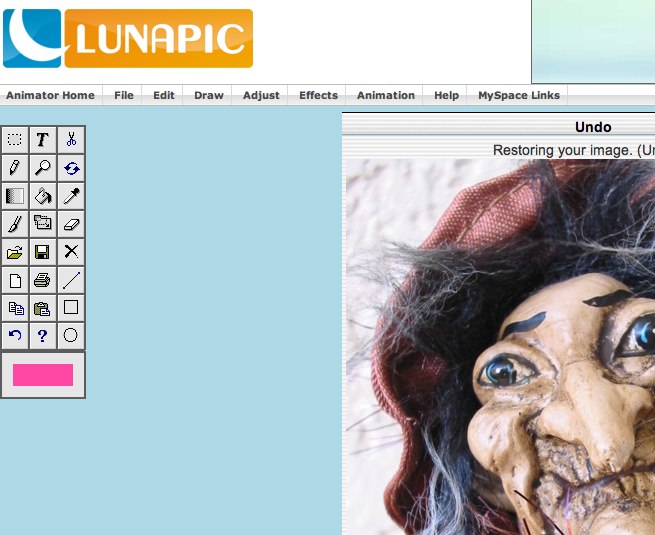This screenshot has width=655, height=535.
Task: Open the resize image tool
Action: click(43, 224)
